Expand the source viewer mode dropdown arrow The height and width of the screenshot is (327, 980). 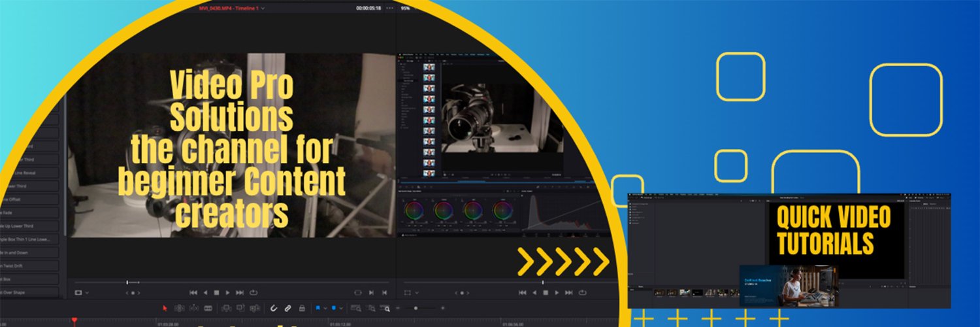pos(87,293)
